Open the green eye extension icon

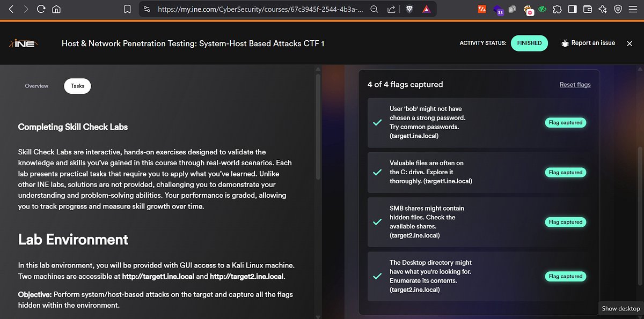[542, 9]
